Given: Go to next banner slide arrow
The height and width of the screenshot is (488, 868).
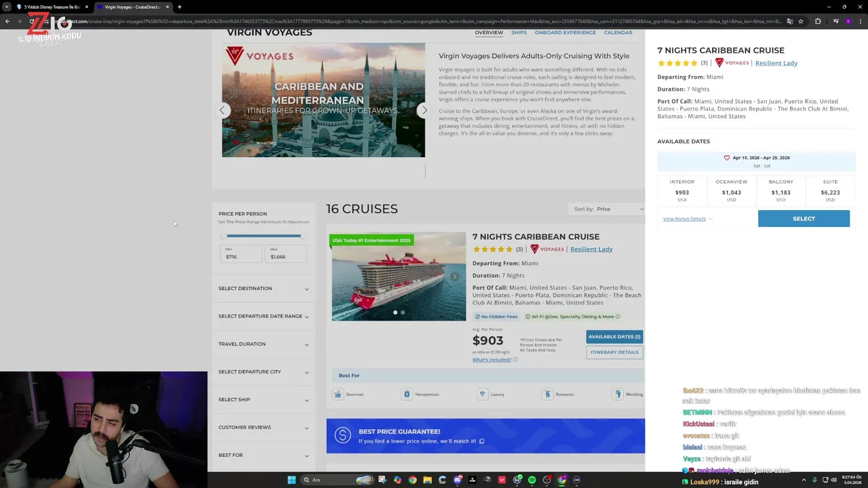Looking at the screenshot, I should click(425, 110).
